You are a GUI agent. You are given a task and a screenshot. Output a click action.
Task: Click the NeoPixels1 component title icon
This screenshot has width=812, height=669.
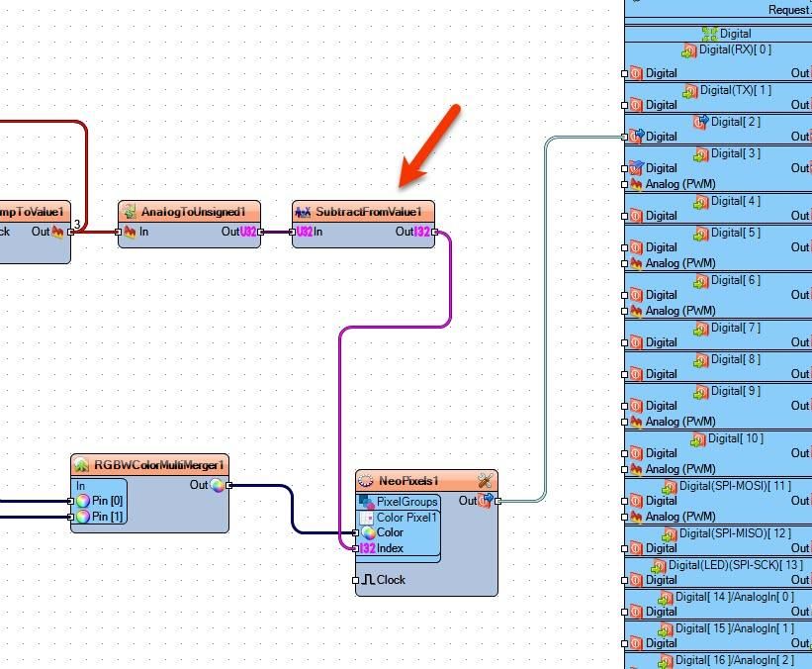pos(366,481)
